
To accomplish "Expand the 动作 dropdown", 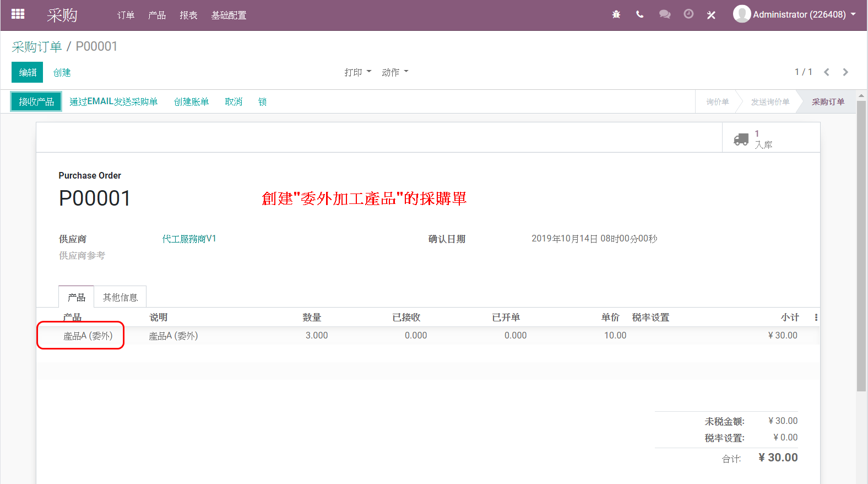I will 395,72.
